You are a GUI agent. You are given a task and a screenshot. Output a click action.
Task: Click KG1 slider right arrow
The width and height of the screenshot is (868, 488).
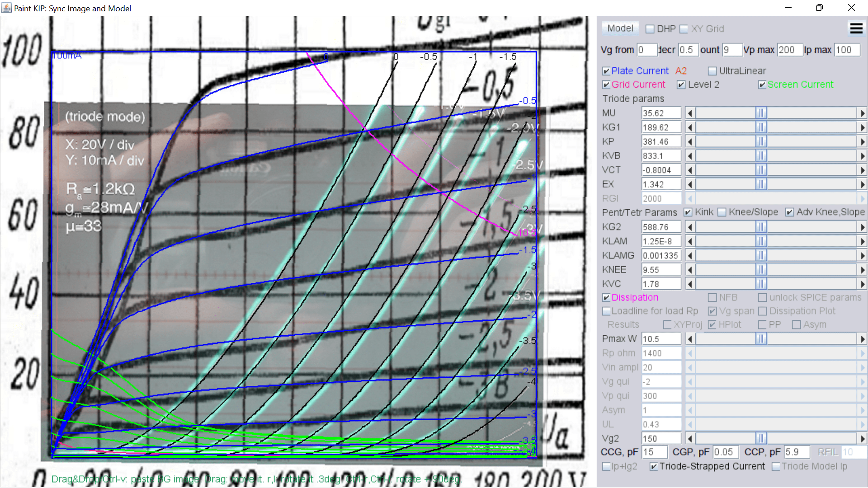point(862,127)
